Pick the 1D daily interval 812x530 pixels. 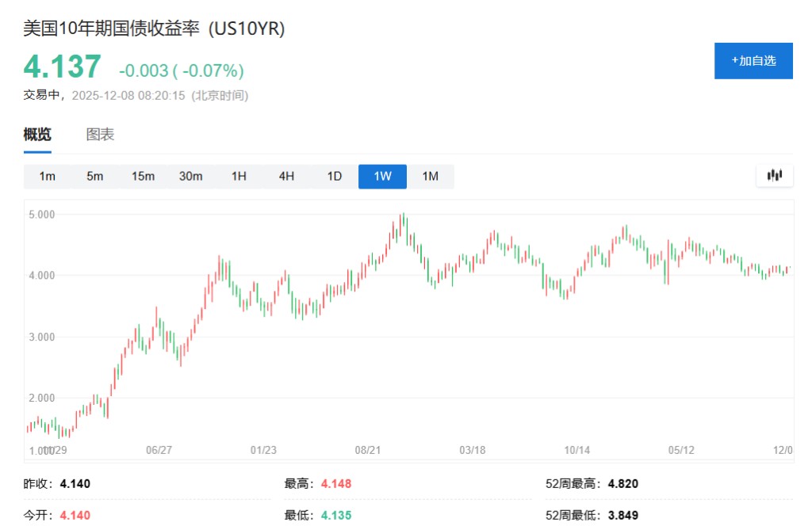click(335, 177)
